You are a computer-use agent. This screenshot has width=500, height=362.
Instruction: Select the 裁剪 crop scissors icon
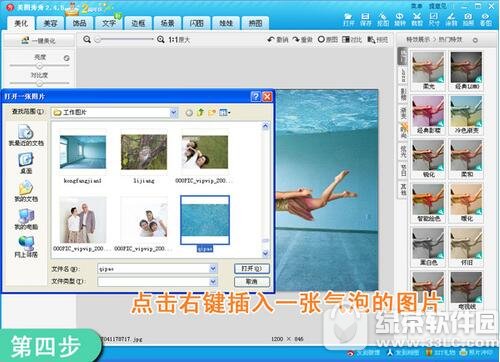coord(417,19)
